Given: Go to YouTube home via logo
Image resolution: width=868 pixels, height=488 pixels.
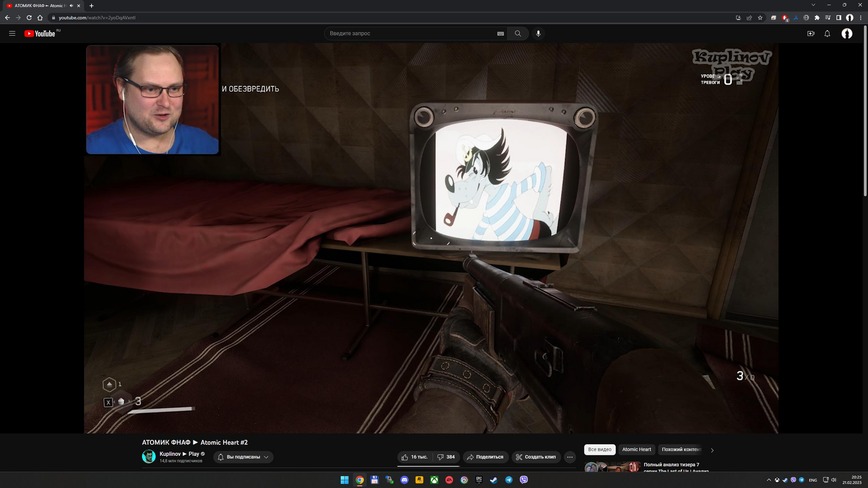Looking at the screenshot, I should point(40,33).
